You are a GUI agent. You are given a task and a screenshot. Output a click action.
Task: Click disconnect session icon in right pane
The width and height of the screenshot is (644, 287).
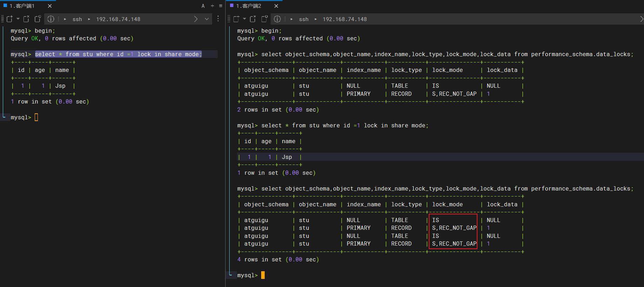[253, 19]
